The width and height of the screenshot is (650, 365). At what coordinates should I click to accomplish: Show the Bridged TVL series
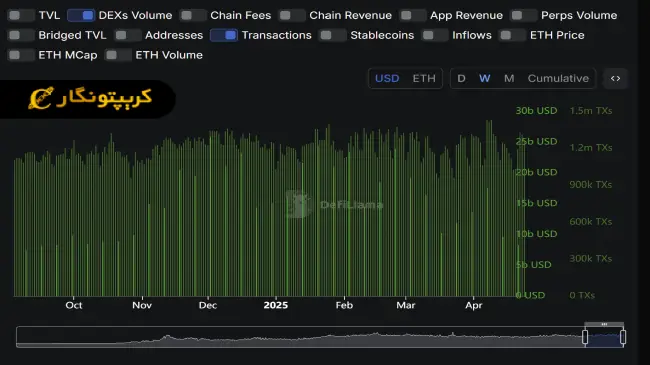point(21,35)
